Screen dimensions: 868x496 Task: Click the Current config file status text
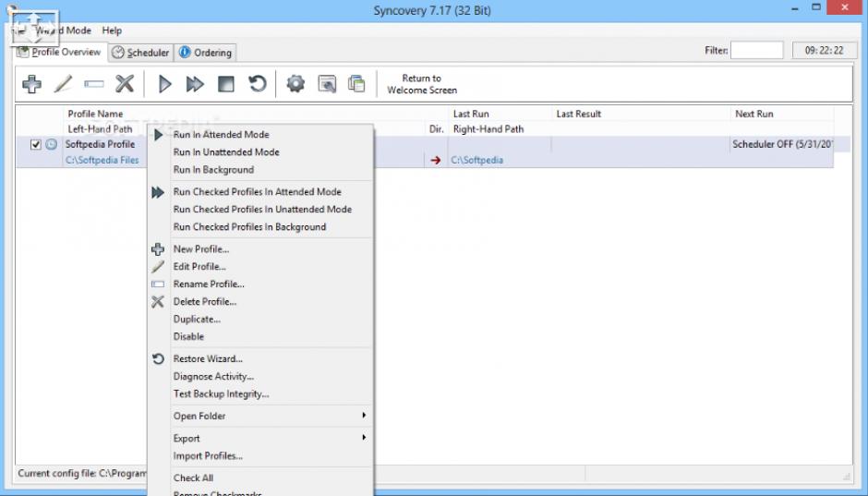82,474
